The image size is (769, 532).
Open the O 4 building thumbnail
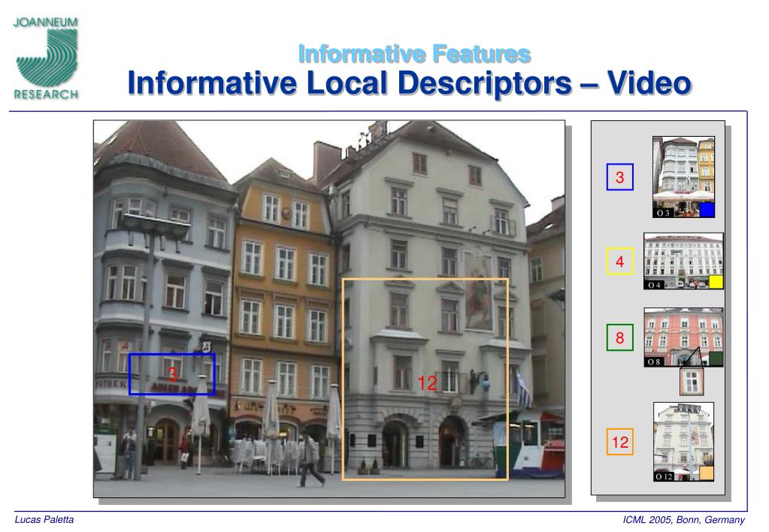pyautogui.click(x=683, y=261)
